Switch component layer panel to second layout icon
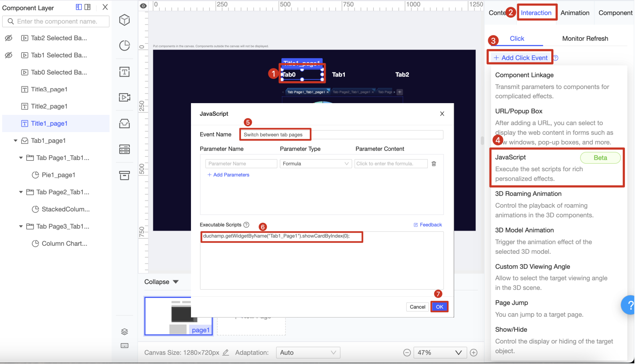Viewport: 635px width, 364px height. point(87,7)
